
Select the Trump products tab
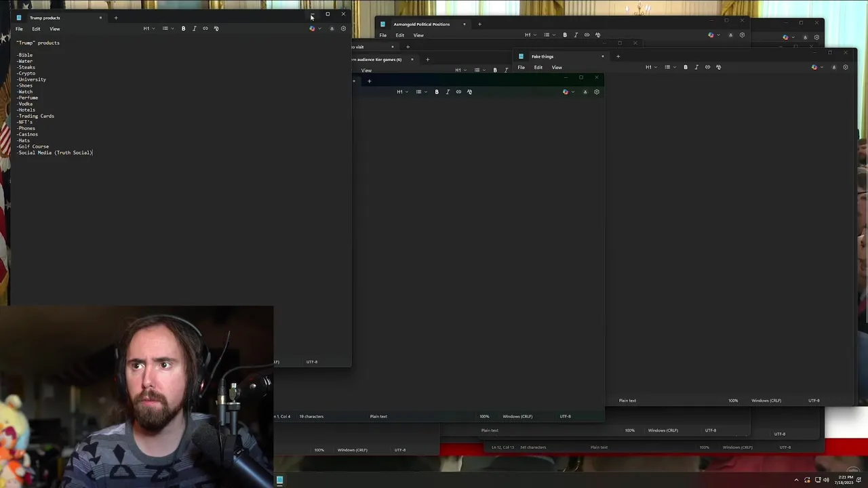(x=60, y=18)
